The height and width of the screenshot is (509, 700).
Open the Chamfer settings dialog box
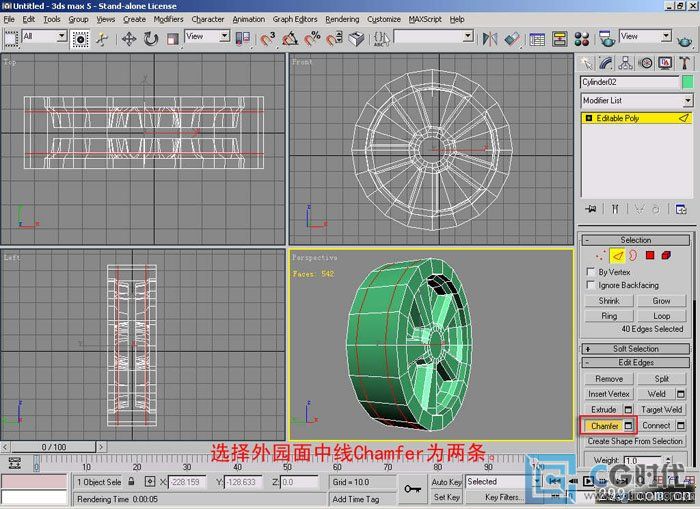click(629, 426)
